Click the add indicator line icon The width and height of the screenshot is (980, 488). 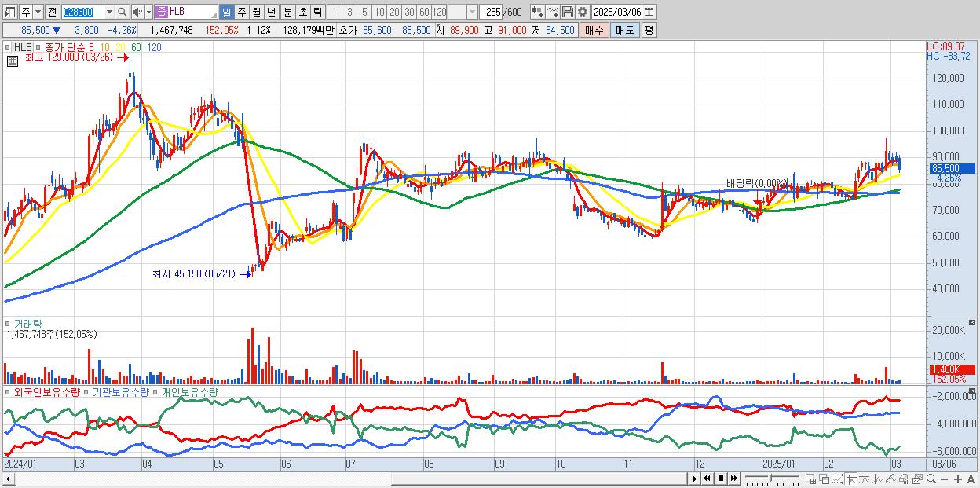pyautogui.click(x=552, y=12)
